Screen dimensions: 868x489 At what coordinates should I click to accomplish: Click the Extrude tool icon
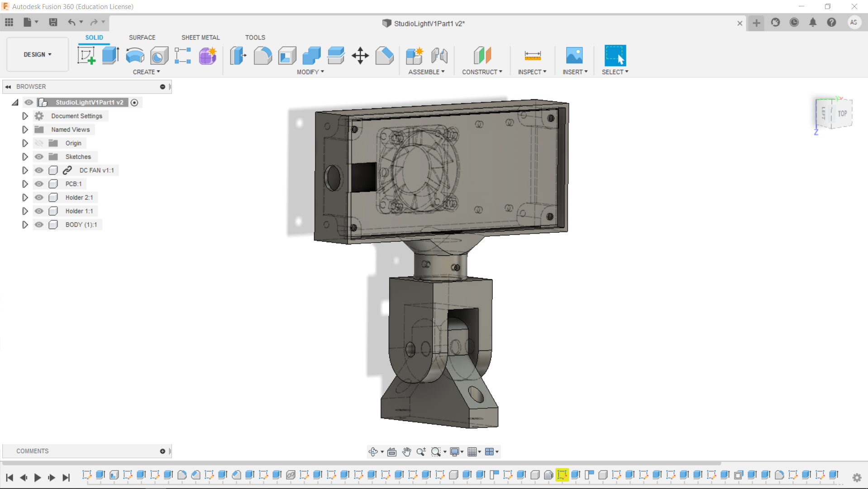tap(110, 56)
